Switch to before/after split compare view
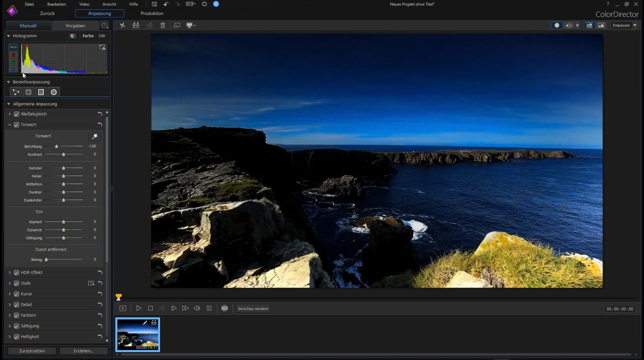644x360 pixels. 569,25
